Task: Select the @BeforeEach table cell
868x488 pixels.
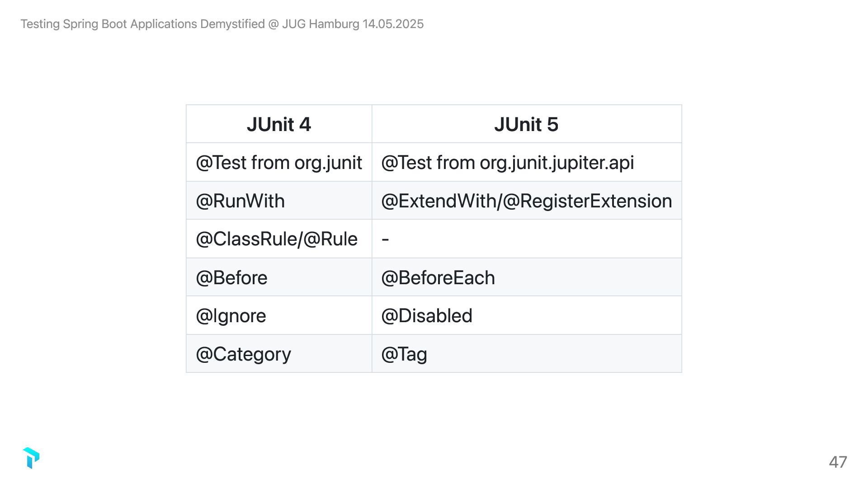Action: 438,277
